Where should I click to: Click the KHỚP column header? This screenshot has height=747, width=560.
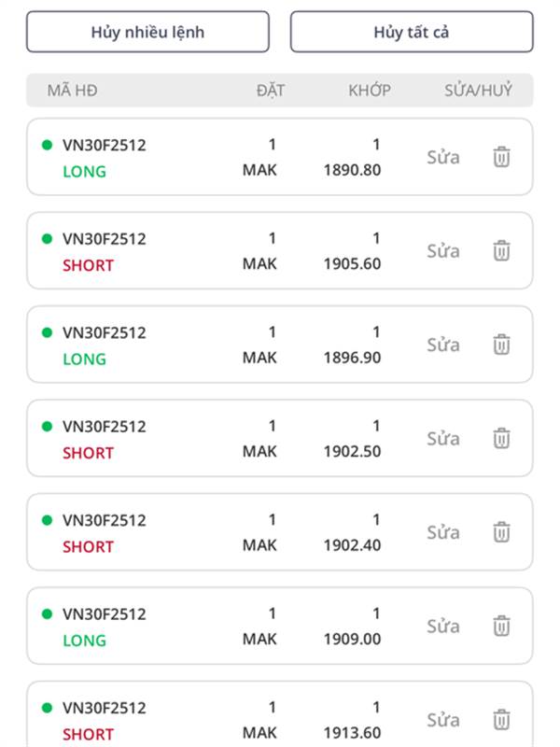tap(370, 91)
